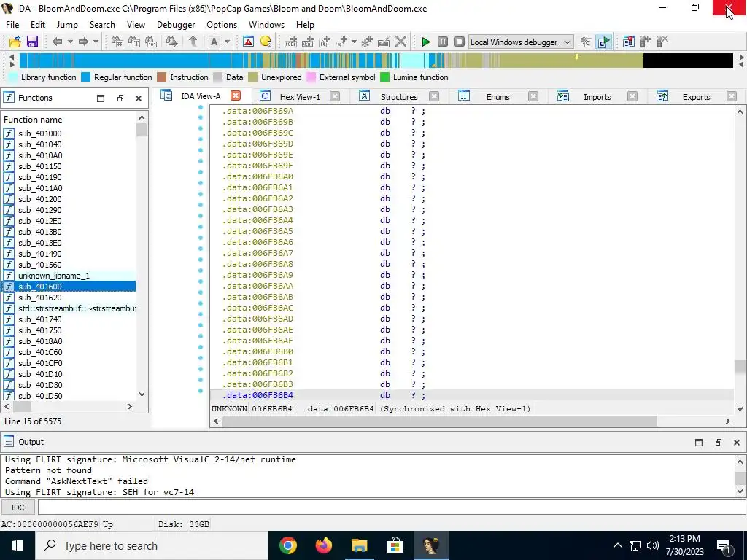This screenshot has height=560, width=747.
Task: Click the add watch plus icon
Action: [646, 42]
